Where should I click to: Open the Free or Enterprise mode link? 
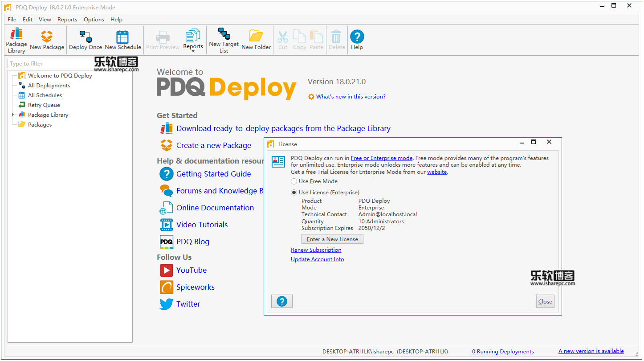382,158
